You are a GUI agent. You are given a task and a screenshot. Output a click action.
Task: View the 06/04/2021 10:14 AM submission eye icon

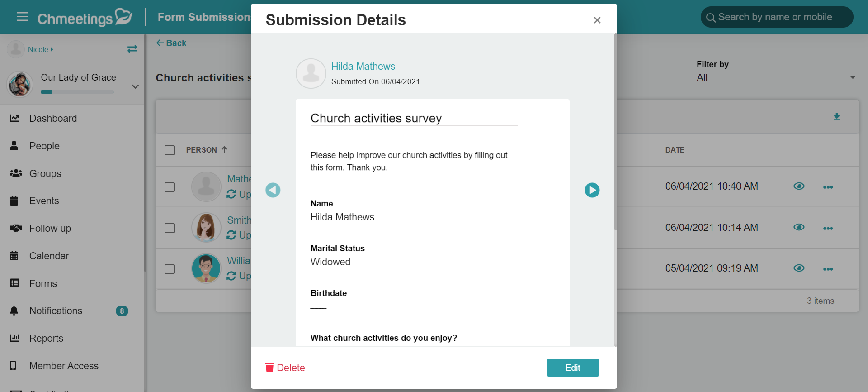pyautogui.click(x=799, y=227)
